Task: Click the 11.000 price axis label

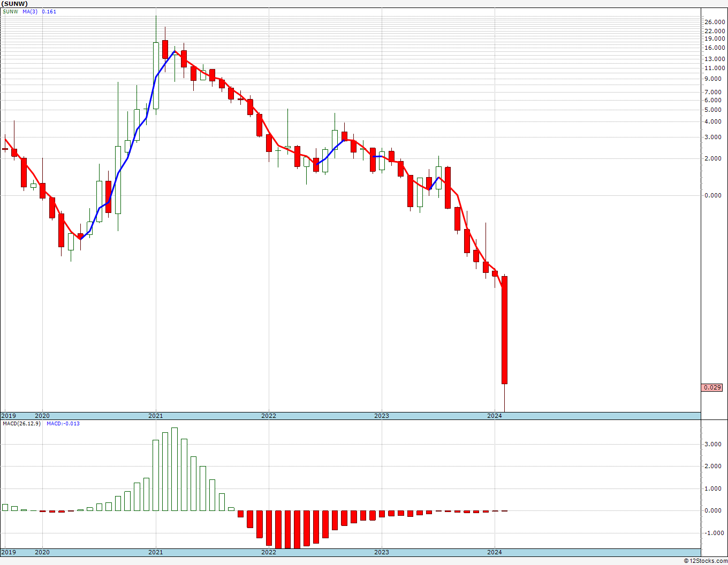Action: pos(715,68)
